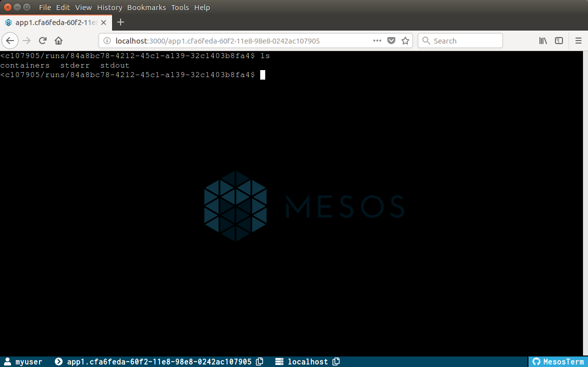Copy the task ID in status bar
This screenshot has height=367, width=588.
(260, 361)
